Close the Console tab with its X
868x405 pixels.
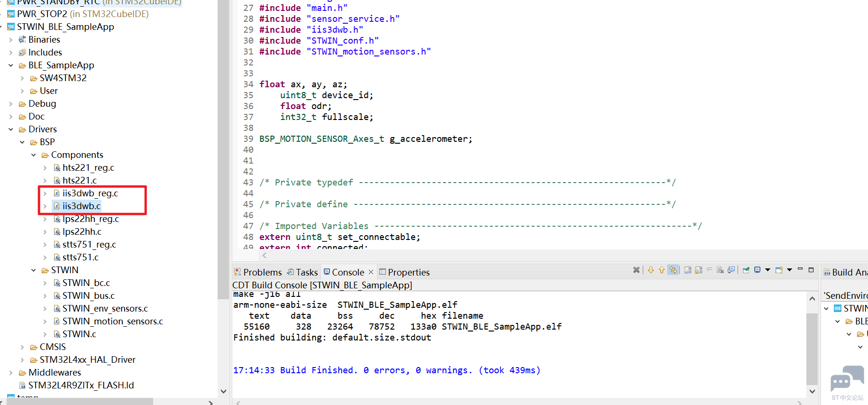371,272
